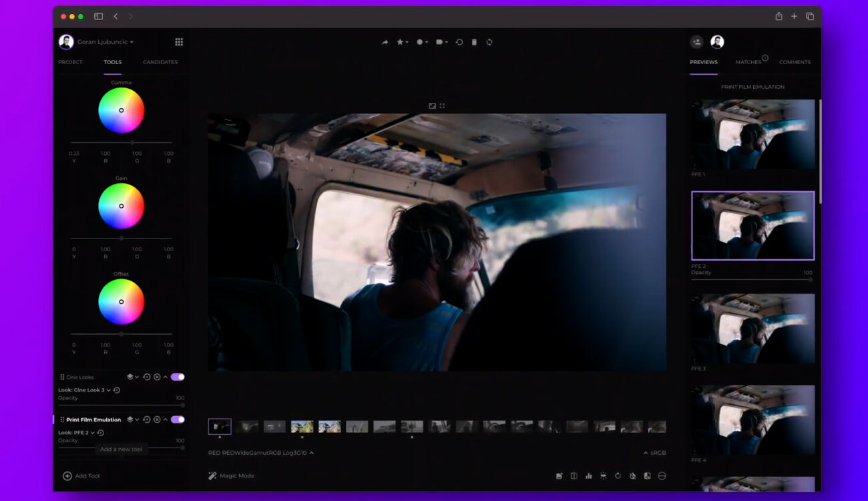Viewport: 868px width, 501px height.
Task: Click the trash delete icon
Action: pyautogui.click(x=474, y=42)
